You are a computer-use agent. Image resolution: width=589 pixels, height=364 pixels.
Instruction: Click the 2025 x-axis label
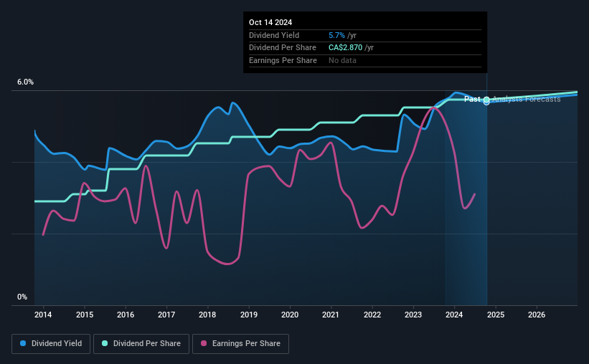click(496, 315)
